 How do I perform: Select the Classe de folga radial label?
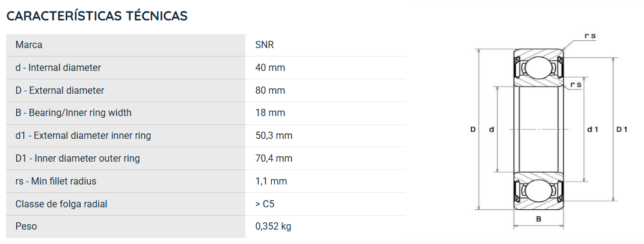(61, 204)
